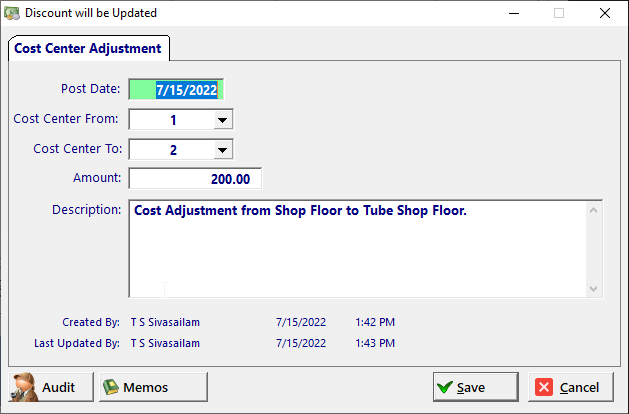Click the Description scrollbar down arrow

(x=594, y=288)
